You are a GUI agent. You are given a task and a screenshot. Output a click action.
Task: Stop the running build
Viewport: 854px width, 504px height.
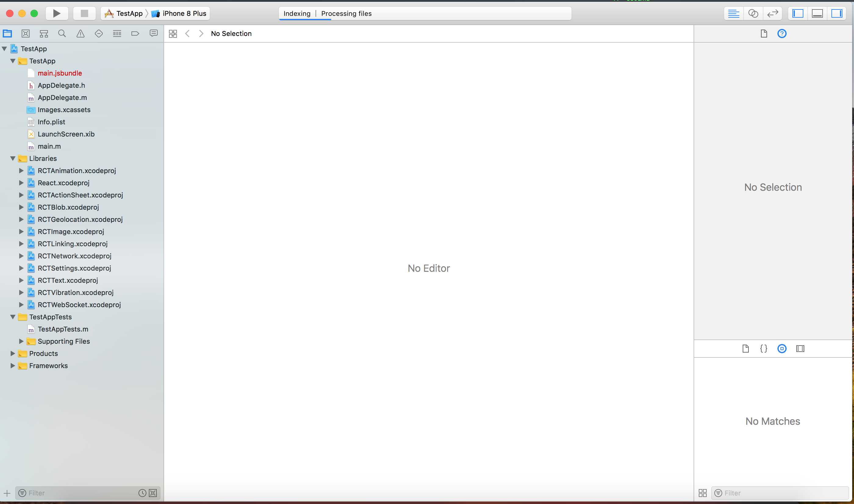click(x=84, y=13)
